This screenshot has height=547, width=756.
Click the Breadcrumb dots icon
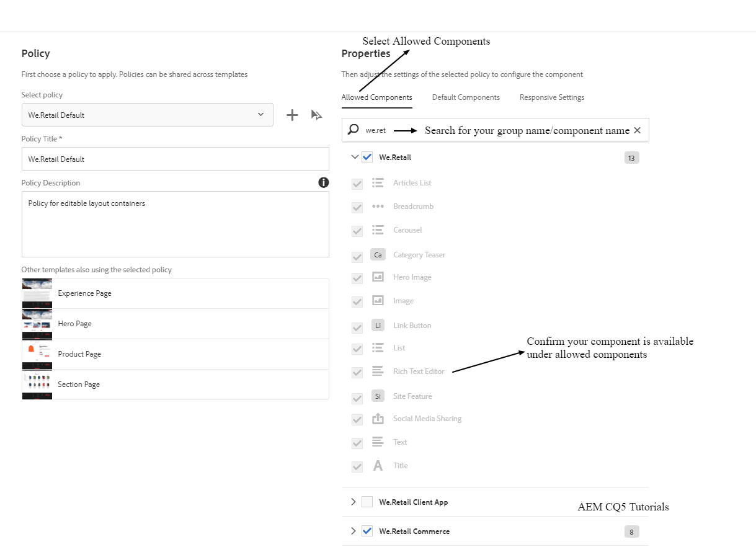point(378,207)
